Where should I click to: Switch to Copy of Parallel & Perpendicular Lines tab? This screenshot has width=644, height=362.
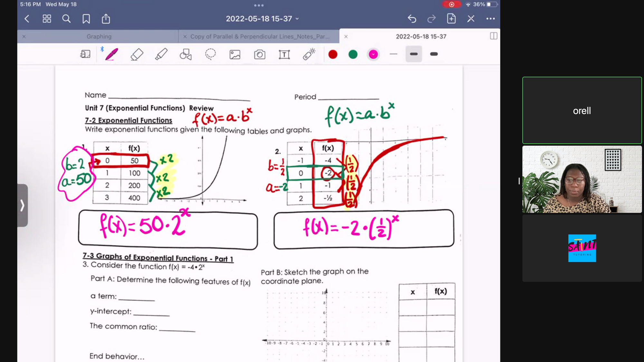pos(260,37)
